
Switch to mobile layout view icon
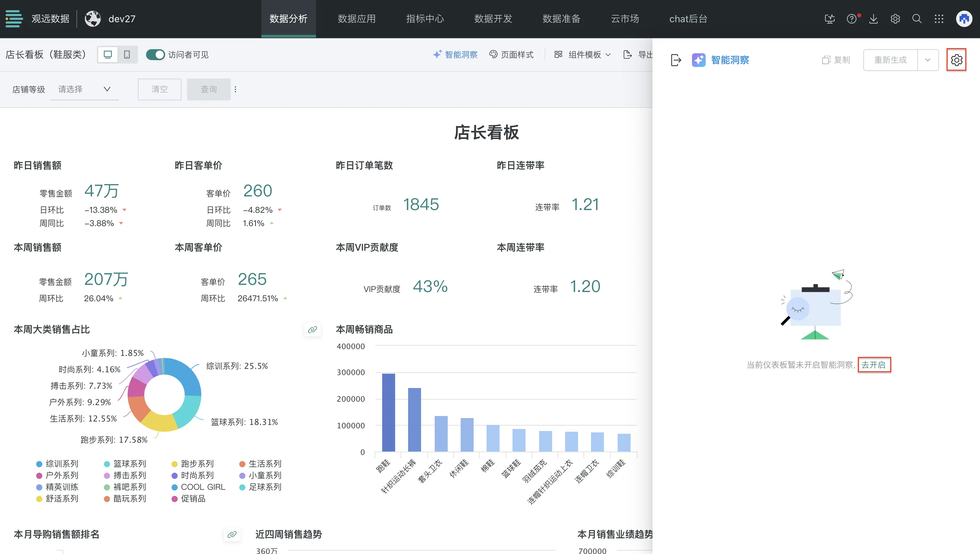click(x=127, y=54)
